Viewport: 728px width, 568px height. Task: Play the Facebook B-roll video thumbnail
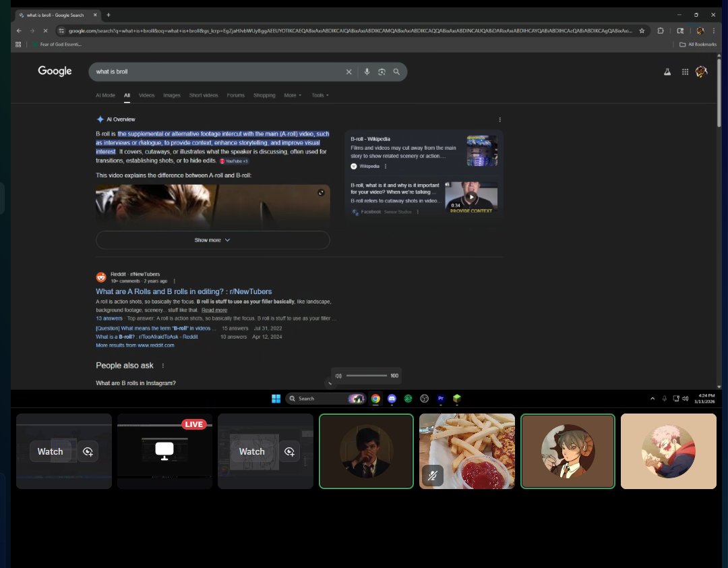click(471, 197)
